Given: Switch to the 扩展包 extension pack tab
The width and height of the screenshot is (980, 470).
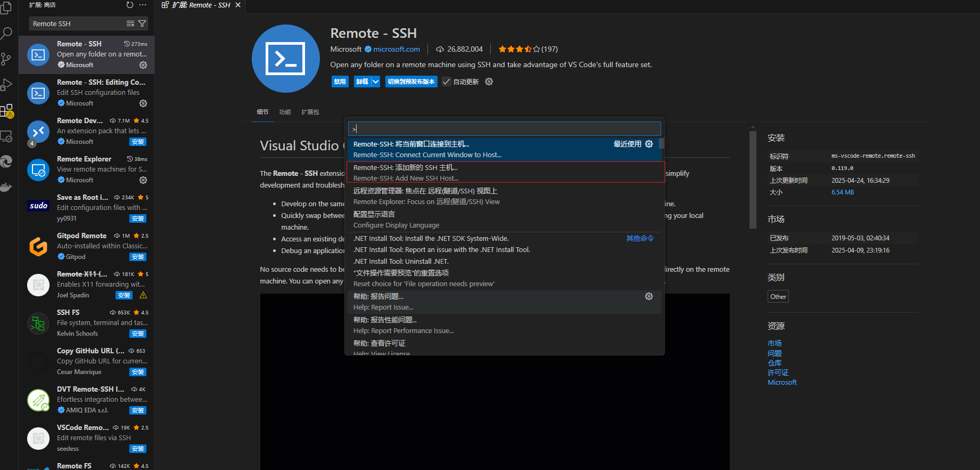Looking at the screenshot, I should click(310, 112).
